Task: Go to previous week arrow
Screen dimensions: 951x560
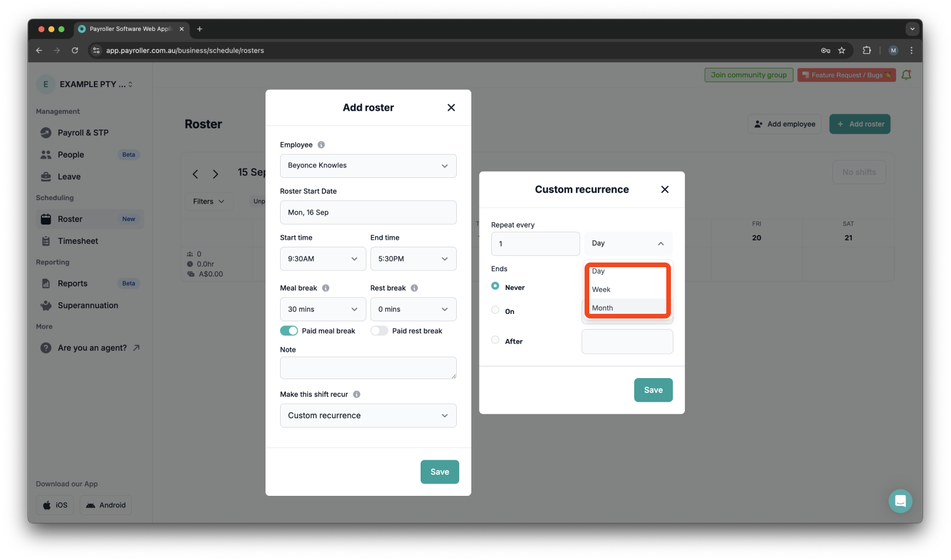Action: pyautogui.click(x=195, y=174)
